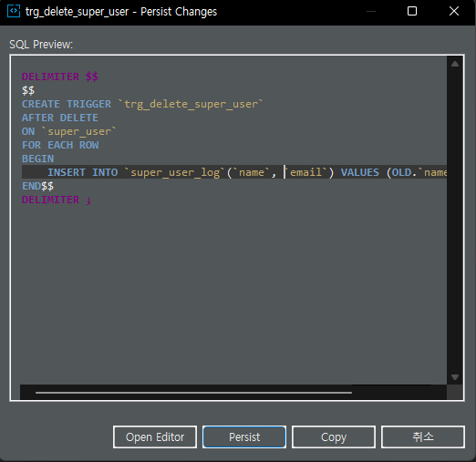Click the 'VALUES' keyword

pos(360,172)
